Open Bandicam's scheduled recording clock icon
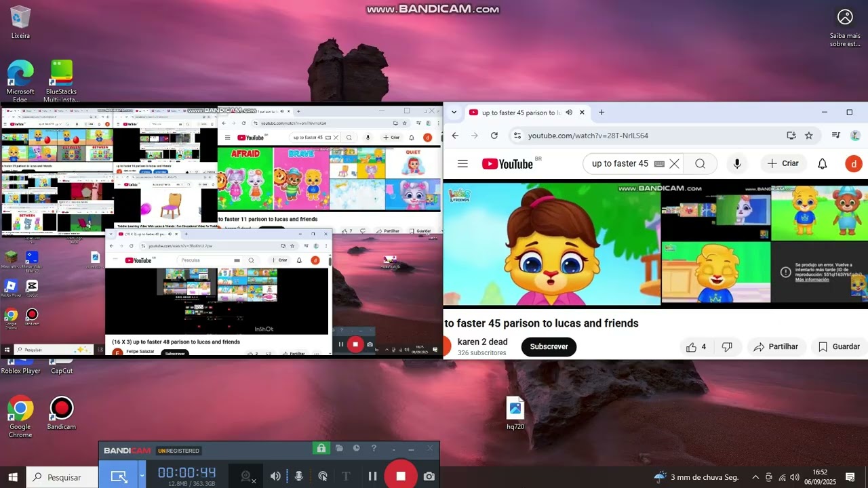 tap(356, 449)
